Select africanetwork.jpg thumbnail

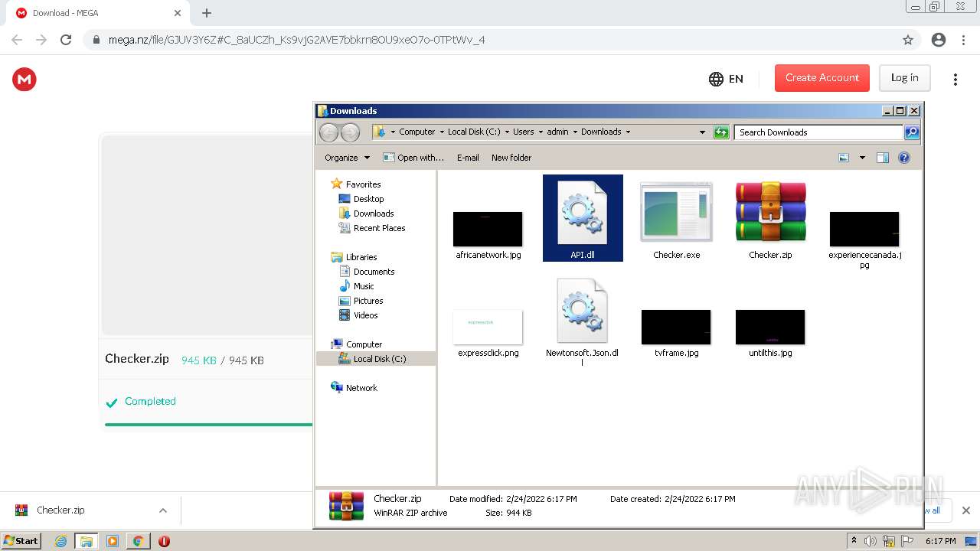coord(488,229)
